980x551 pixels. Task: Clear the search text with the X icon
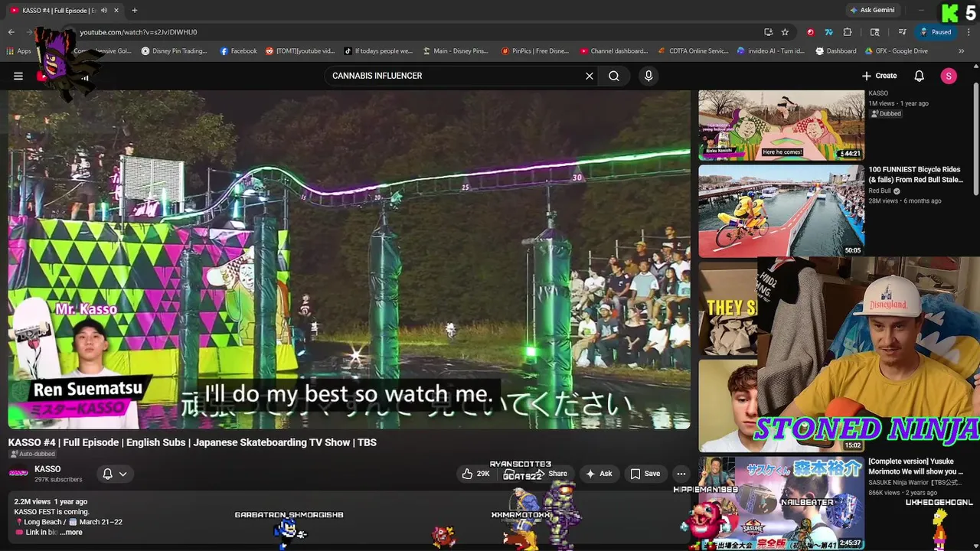tap(590, 76)
